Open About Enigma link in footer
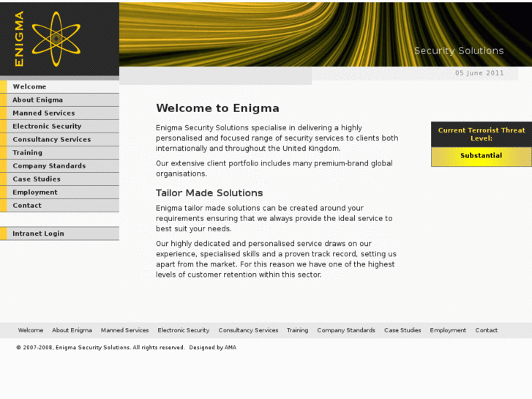532x399 pixels. 72,330
